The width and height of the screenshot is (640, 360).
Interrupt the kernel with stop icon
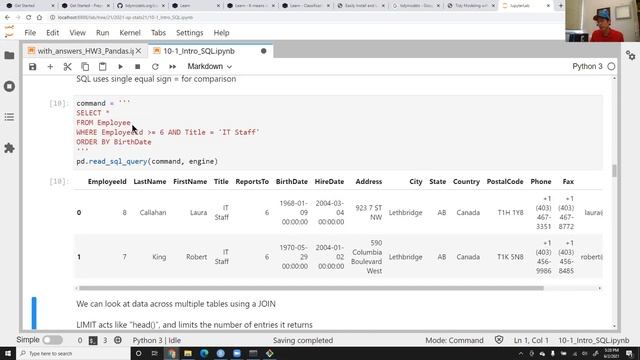138,67
